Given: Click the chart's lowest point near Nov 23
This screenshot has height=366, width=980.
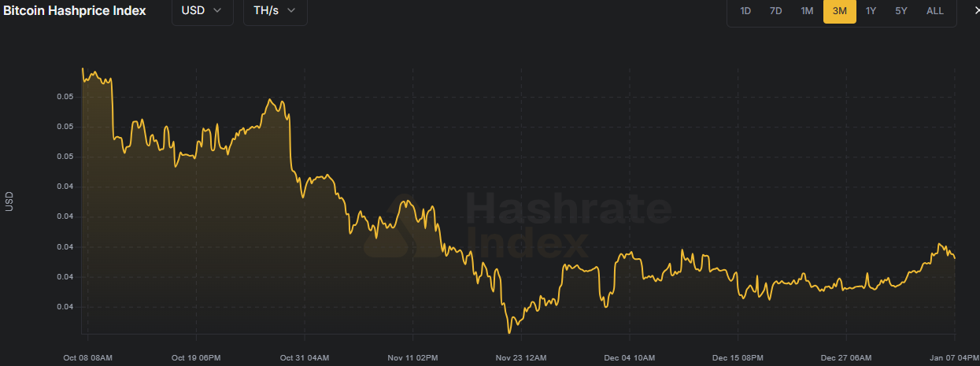Looking at the screenshot, I should pos(509,332).
